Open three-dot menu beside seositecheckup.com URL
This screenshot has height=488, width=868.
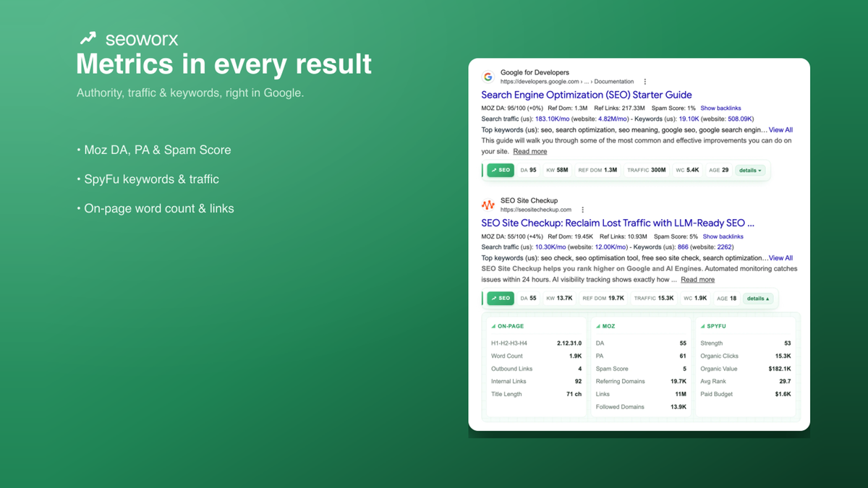click(x=583, y=210)
